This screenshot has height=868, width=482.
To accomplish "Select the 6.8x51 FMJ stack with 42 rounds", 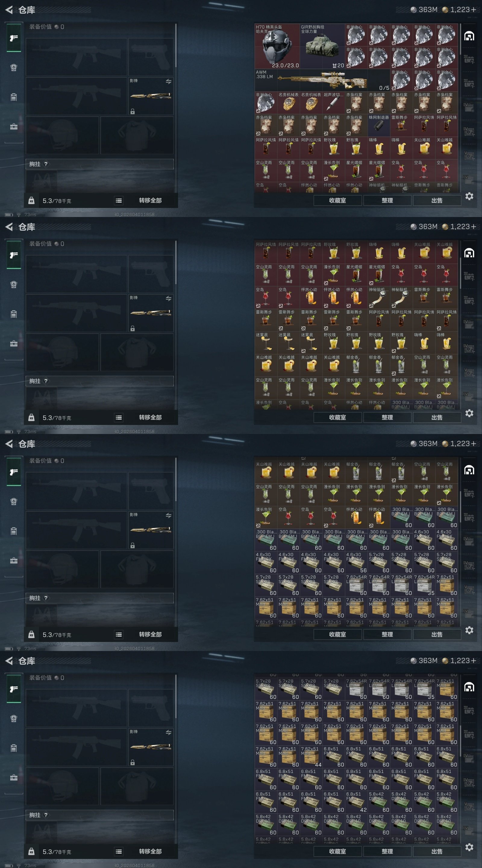I will coord(356,802).
